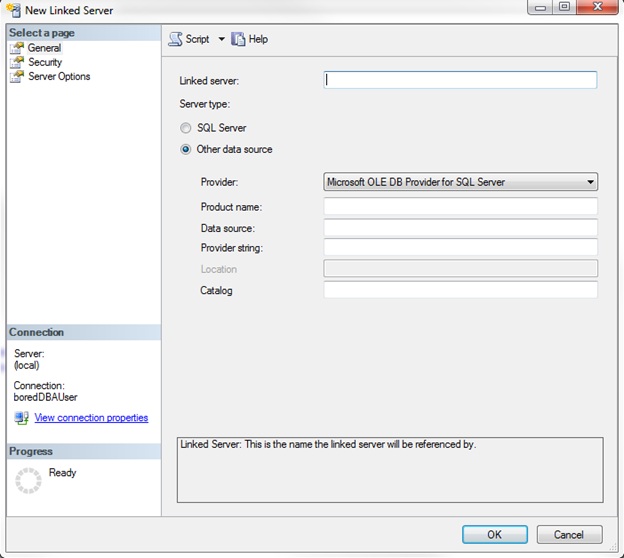The width and height of the screenshot is (624, 558).
Task: Open View connection properties link
Action: [91, 418]
